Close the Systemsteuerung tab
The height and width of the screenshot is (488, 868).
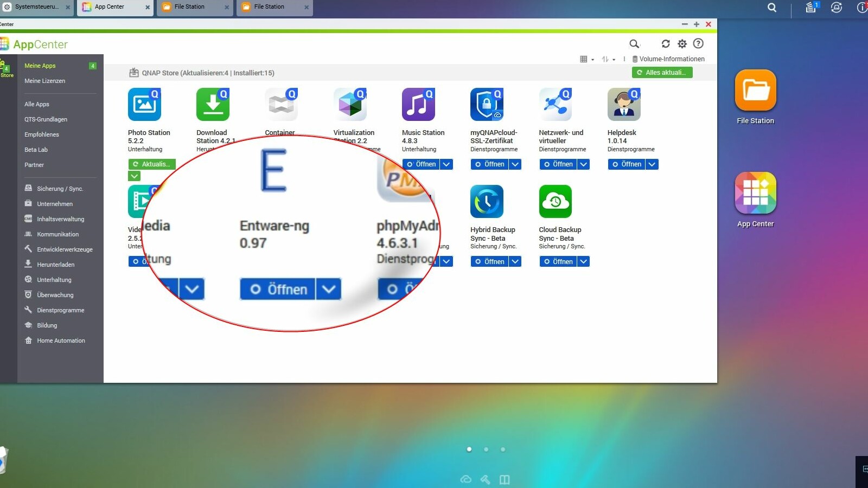click(x=68, y=8)
